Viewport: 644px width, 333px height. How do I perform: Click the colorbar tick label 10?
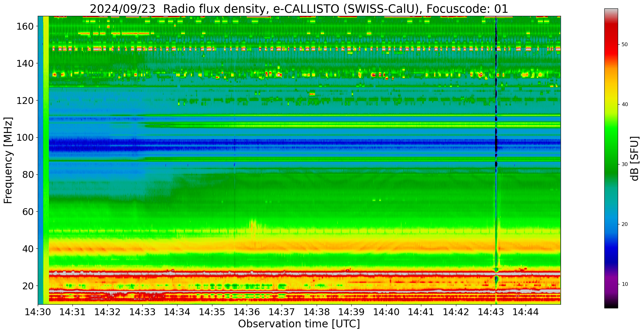pos(625,284)
